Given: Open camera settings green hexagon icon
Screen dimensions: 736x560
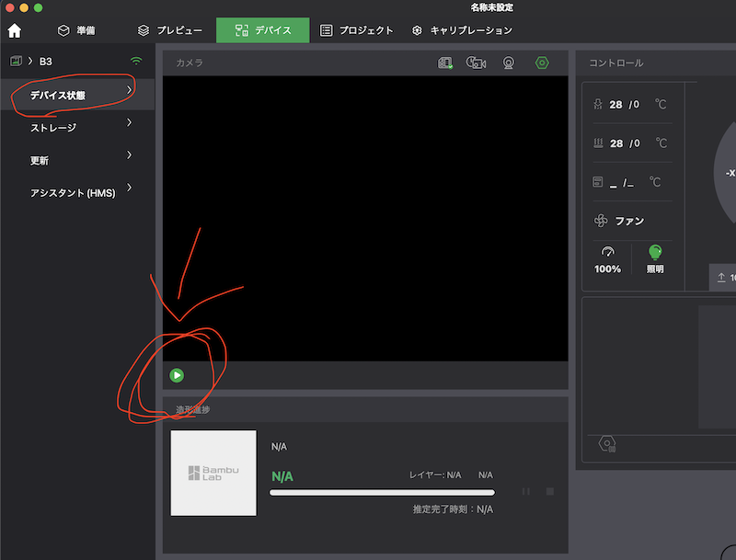Looking at the screenshot, I should [x=542, y=63].
